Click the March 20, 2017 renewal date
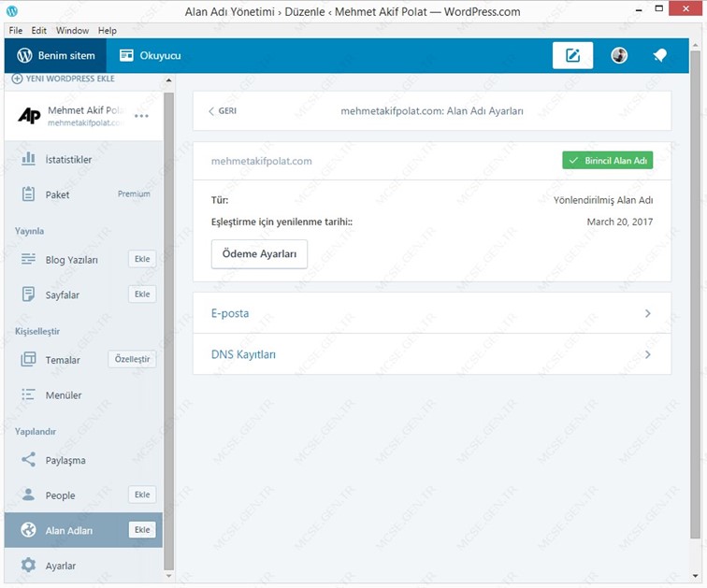Image resolution: width=707 pixels, height=588 pixels. click(x=619, y=222)
